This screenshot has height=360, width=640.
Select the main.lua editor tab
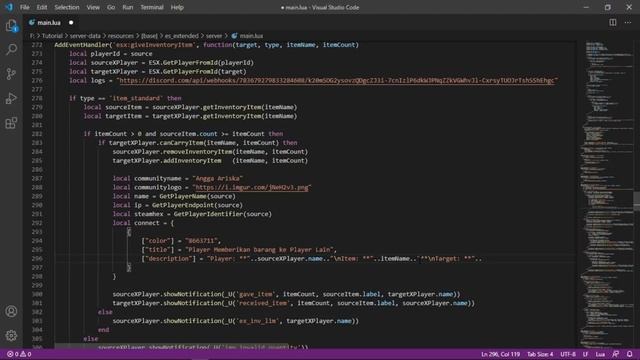50,22
